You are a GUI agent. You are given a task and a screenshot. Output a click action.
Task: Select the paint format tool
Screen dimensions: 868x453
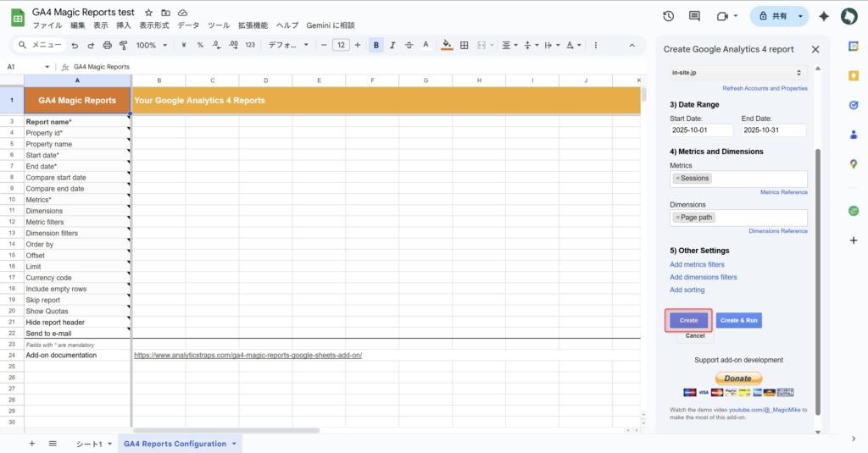123,45
